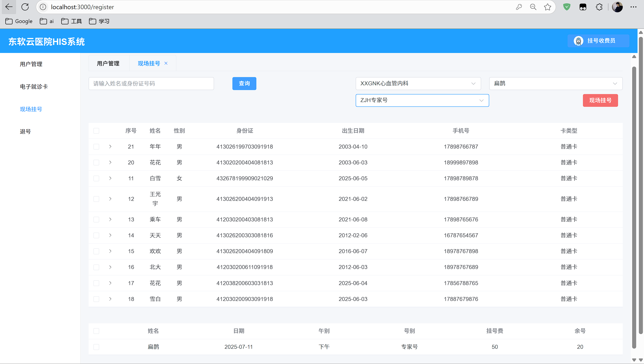Viewport: 644px width, 364px height.
Task: Close the 现场挂号 tab with X icon
Action: pyautogui.click(x=166, y=63)
